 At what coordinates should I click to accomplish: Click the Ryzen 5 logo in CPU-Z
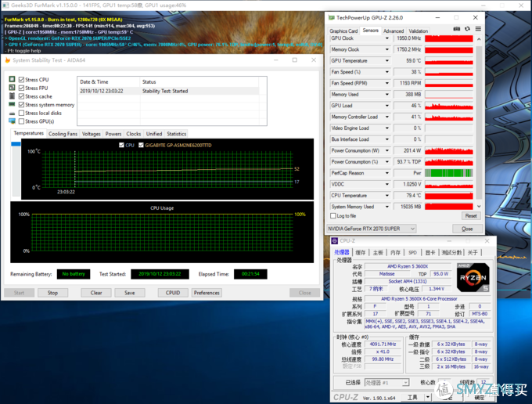[473, 277]
